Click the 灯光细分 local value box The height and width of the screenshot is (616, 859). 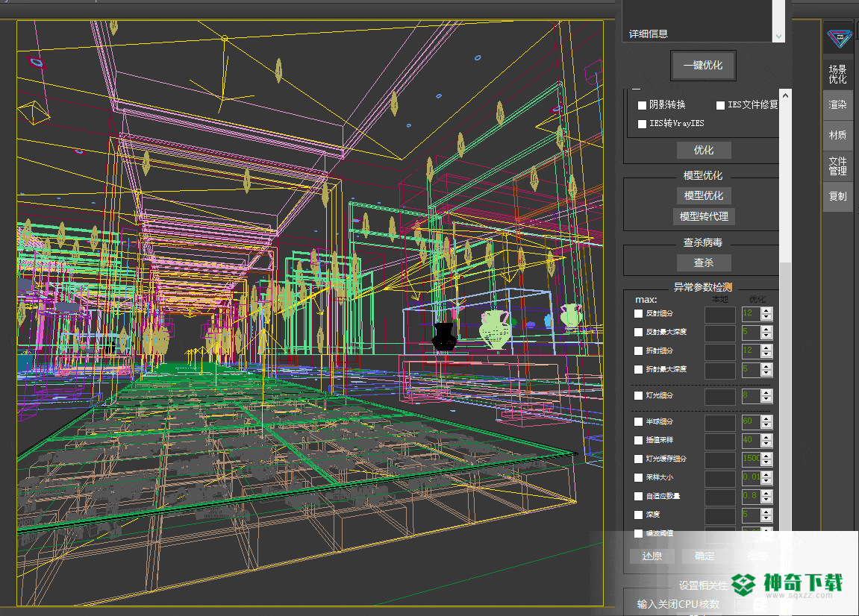720,397
